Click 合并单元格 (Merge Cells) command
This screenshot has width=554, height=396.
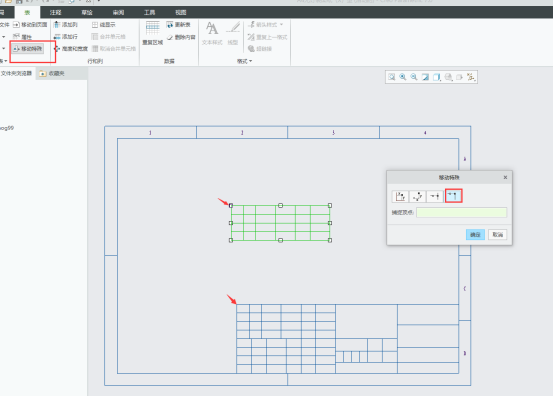point(108,37)
